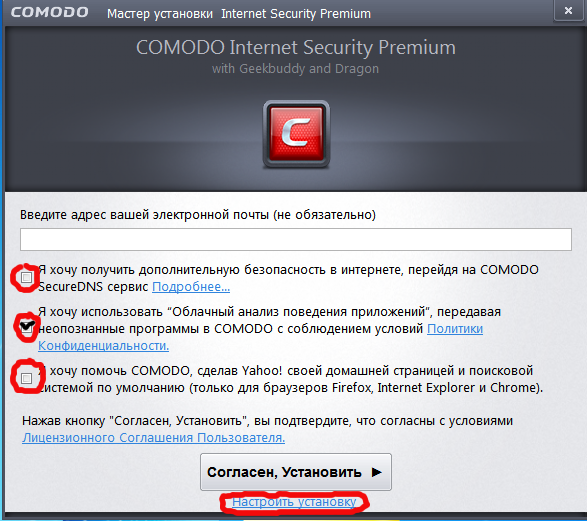Open the 'Подробнее...' SecureDNS link
Image resolution: width=587 pixels, height=521 pixels.
[x=191, y=287]
